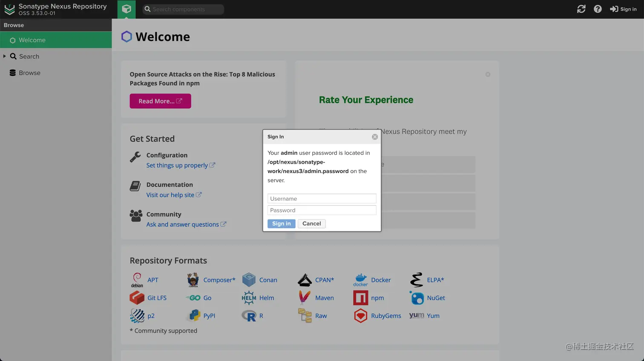Open Ask and answer questions link
Viewport: 644px width, 361px height.
[x=186, y=224]
